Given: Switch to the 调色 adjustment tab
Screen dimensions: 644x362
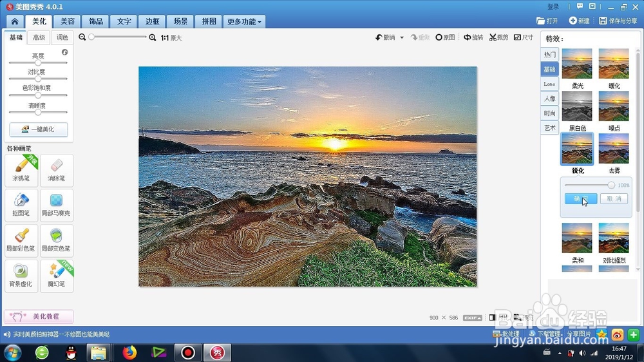Looking at the screenshot, I should click(62, 37).
